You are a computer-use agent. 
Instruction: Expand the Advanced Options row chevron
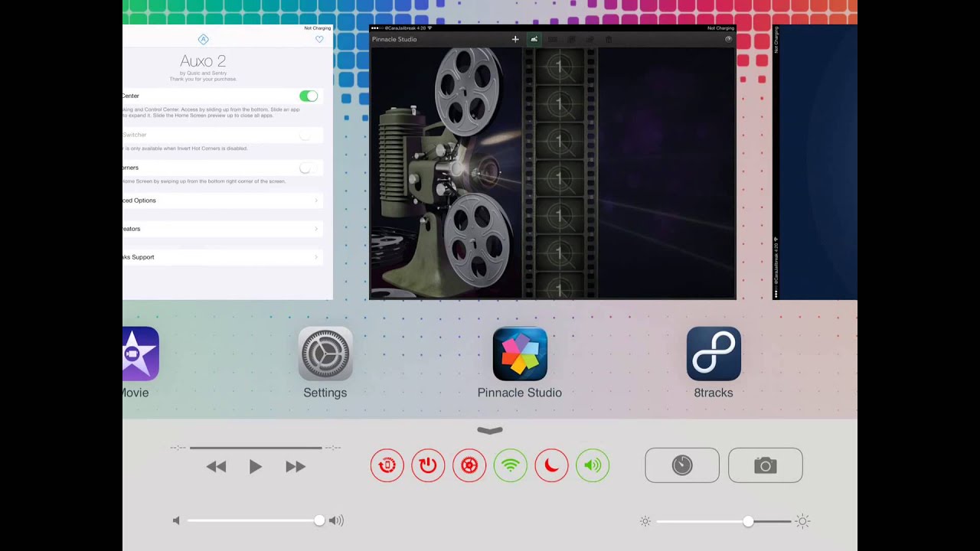point(316,201)
